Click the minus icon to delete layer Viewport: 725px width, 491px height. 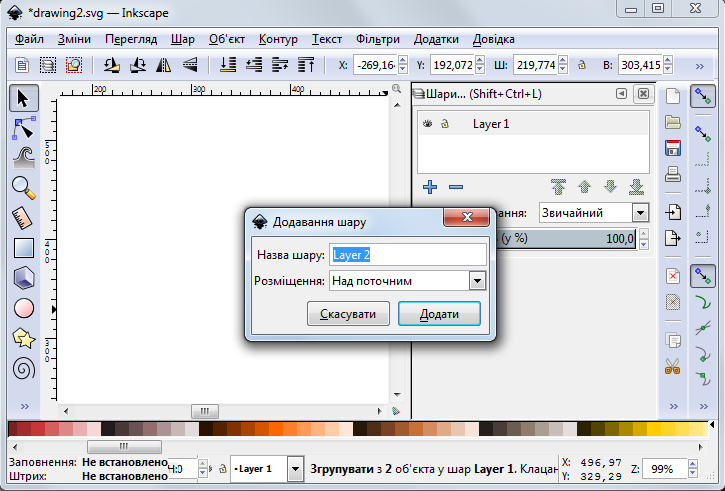coord(456,187)
